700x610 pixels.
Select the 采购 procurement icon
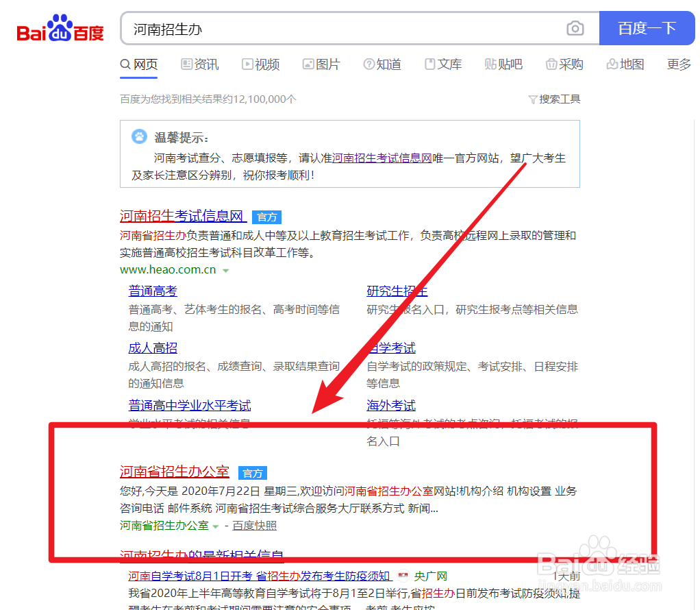coord(552,64)
